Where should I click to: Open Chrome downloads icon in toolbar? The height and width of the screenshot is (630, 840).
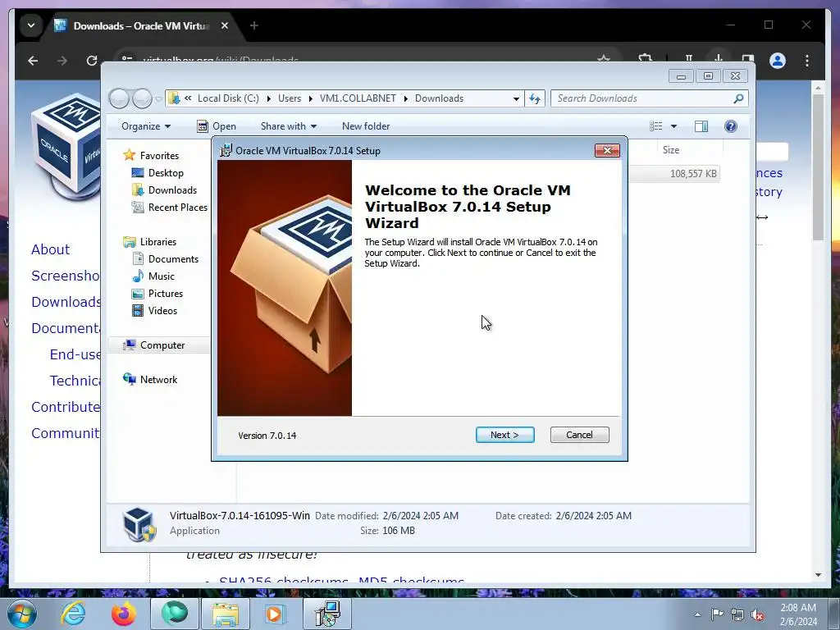click(x=719, y=58)
